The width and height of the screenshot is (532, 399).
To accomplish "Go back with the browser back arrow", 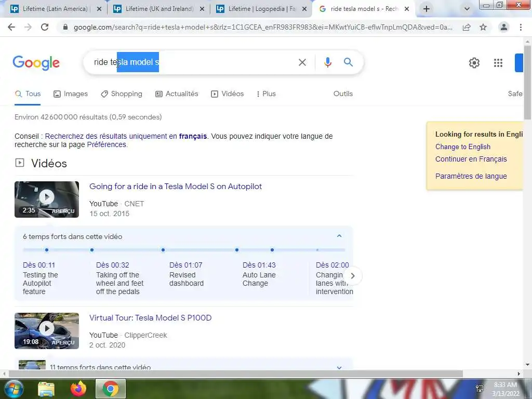I will (x=11, y=27).
